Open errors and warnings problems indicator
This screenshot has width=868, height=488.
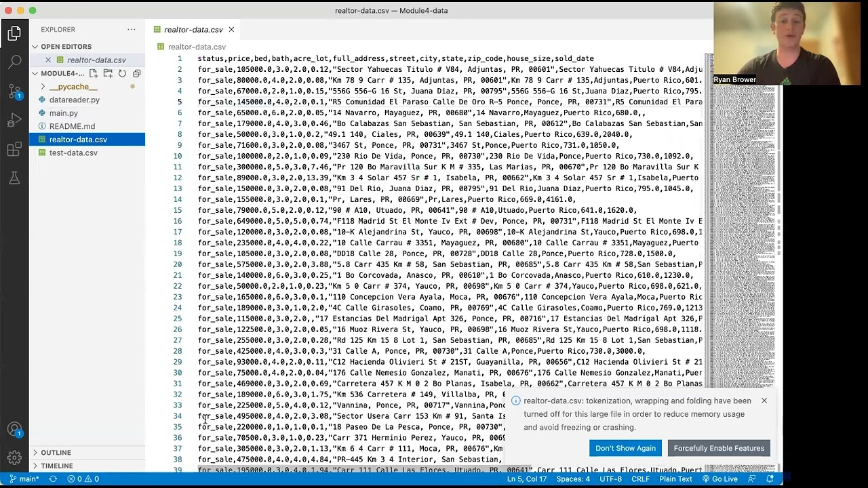tap(83, 479)
